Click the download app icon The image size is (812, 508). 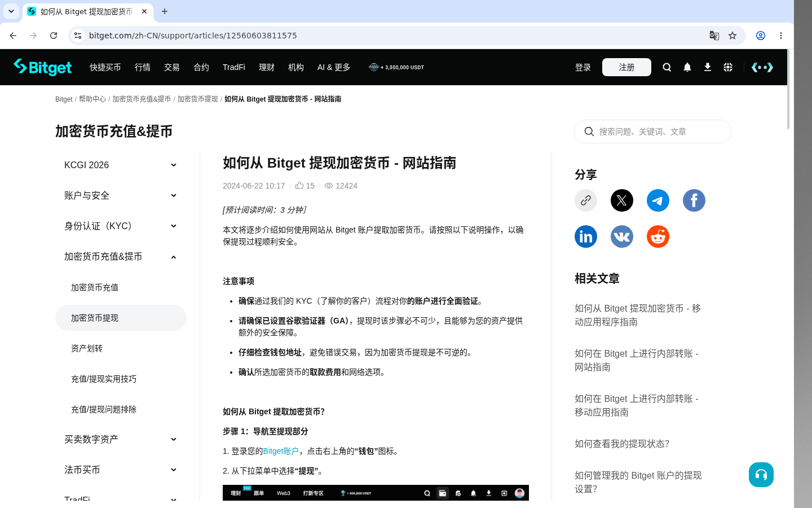coord(708,67)
